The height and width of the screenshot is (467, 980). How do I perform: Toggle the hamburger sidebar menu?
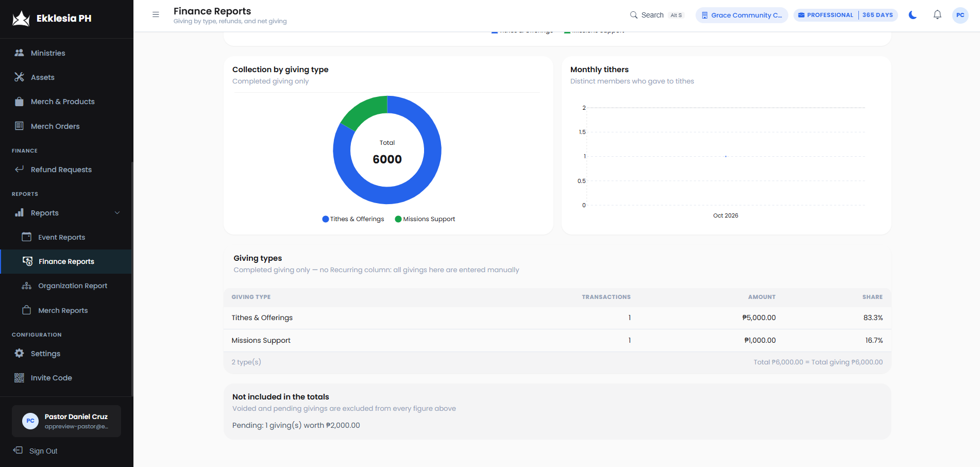[x=156, y=14]
